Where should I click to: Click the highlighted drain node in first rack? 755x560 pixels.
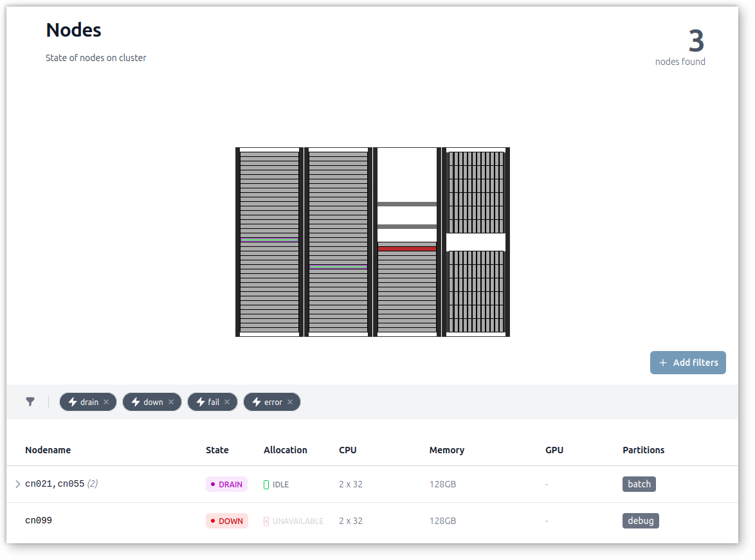269,239
